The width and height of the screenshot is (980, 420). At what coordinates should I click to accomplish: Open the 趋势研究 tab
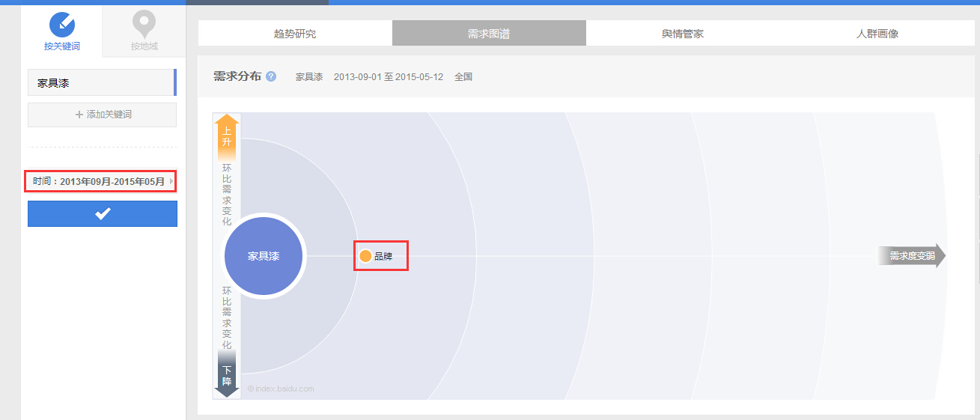click(295, 34)
